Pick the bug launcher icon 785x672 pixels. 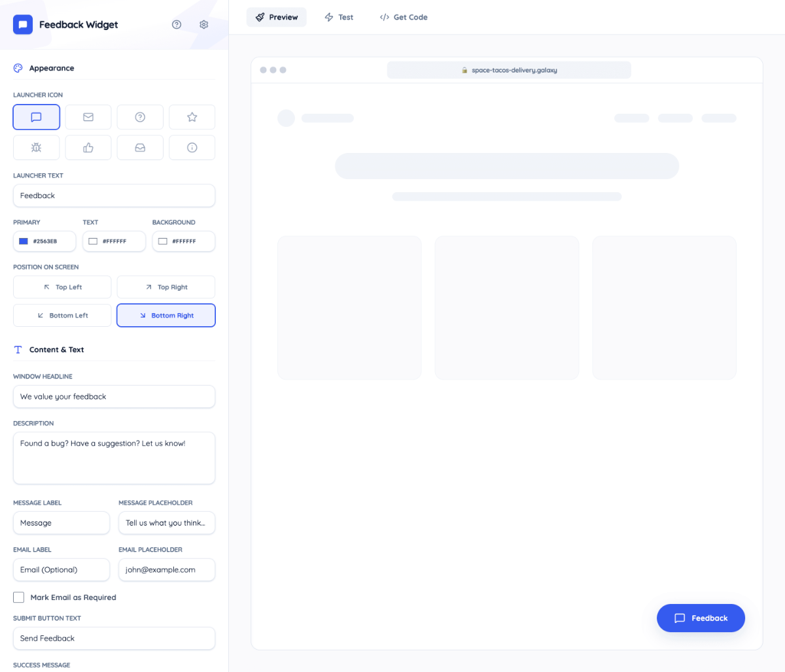[36, 147]
